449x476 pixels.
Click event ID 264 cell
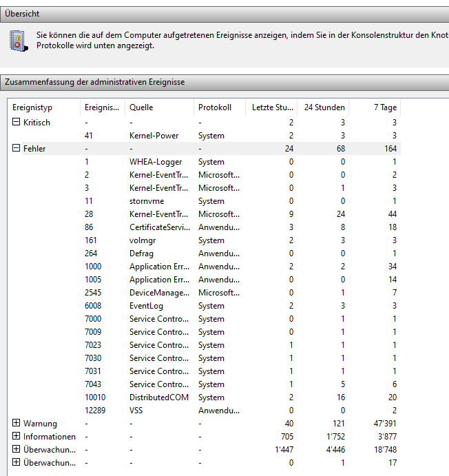pyautogui.click(x=91, y=253)
